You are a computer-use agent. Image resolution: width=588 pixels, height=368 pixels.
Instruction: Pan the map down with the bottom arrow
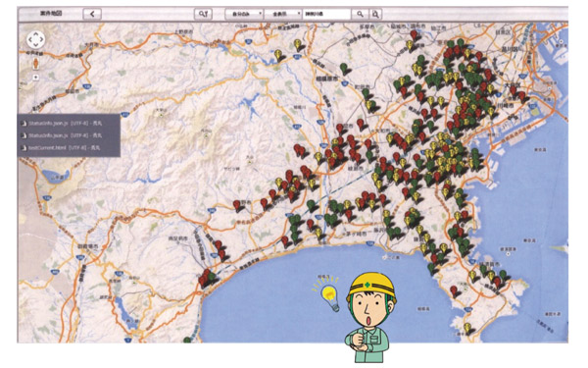(x=35, y=45)
